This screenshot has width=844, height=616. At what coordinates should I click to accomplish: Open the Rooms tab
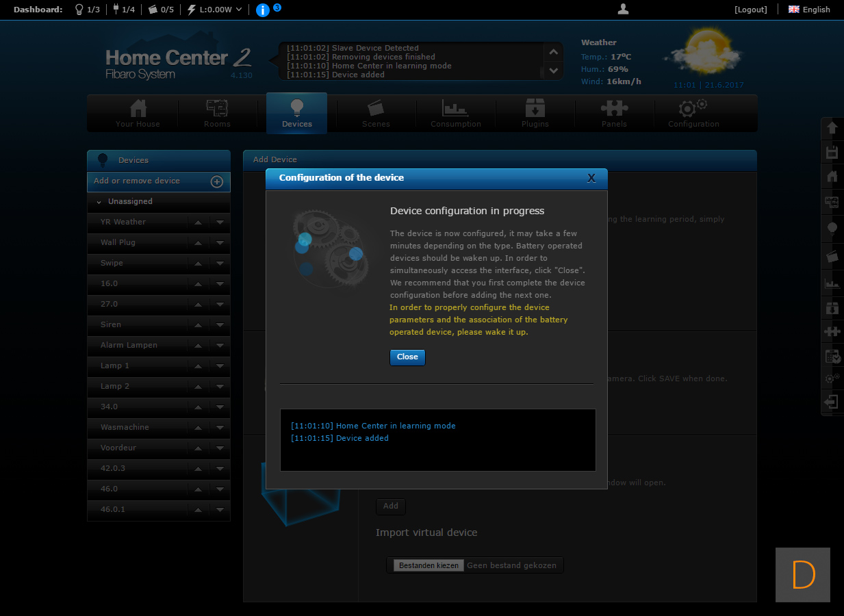(217, 114)
